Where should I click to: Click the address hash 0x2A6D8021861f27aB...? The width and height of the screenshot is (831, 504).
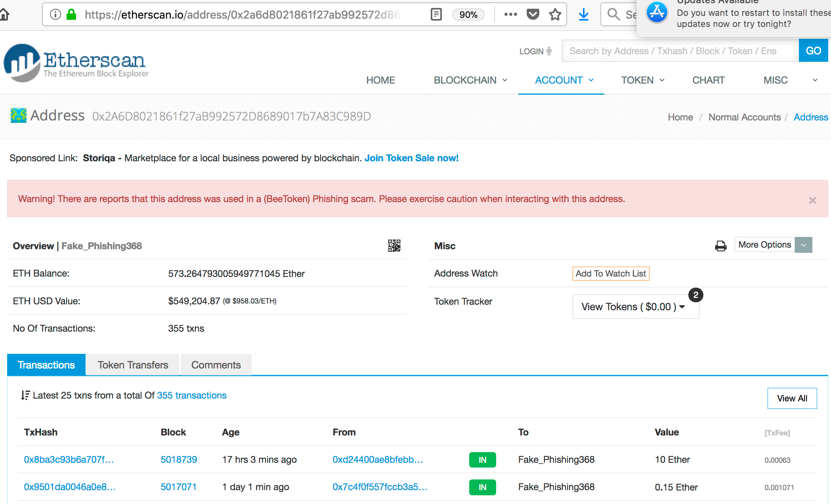pos(231,116)
